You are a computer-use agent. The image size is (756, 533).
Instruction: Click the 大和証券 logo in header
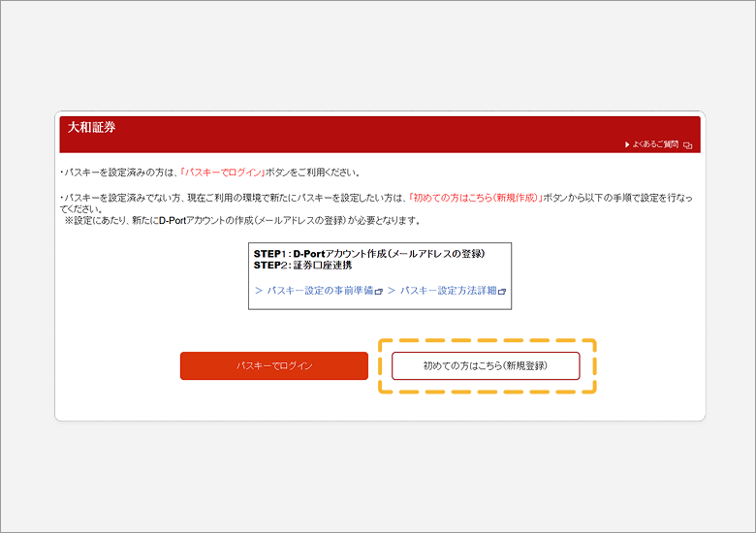click(92, 127)
